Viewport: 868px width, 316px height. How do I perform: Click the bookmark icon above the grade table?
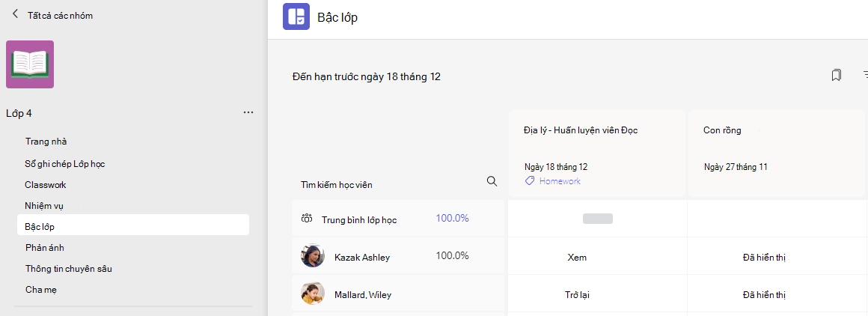click(837, 75)
